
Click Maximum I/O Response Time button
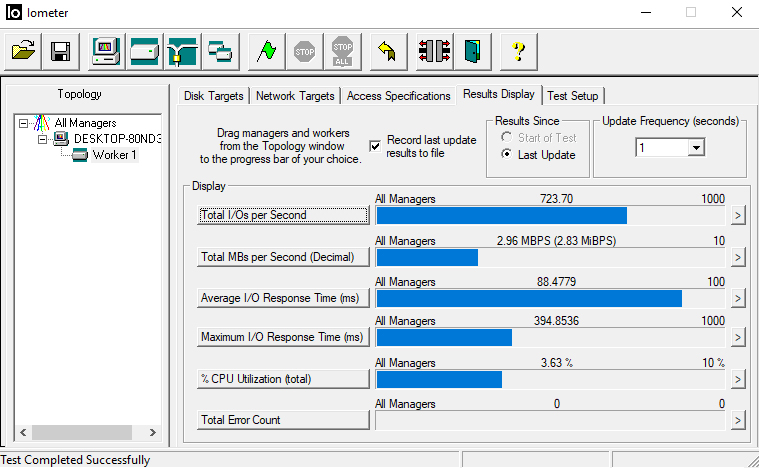pyautogui.click(x=283, y=337)
